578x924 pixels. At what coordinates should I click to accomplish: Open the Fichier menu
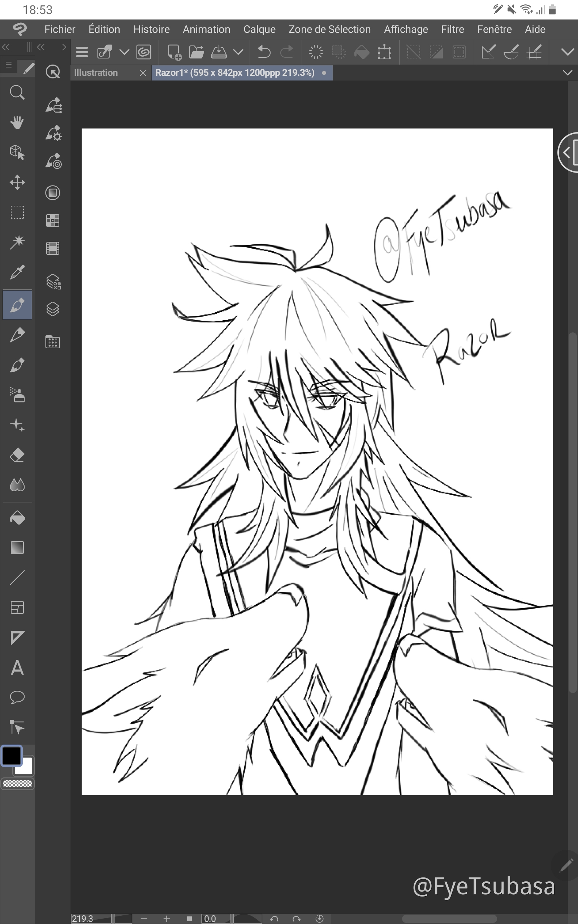(x=60, y=29)
